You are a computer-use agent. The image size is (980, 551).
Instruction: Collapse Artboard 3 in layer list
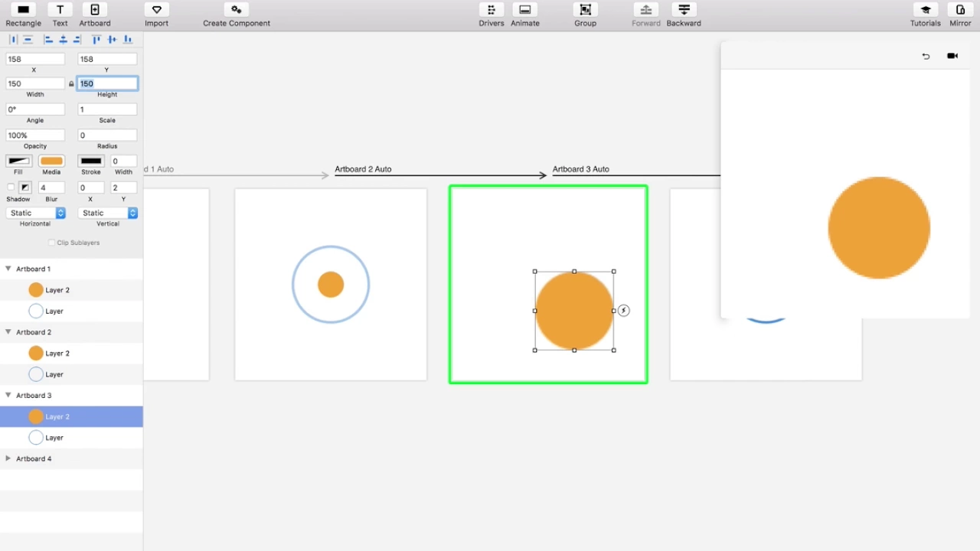click(x=8, y=396)
